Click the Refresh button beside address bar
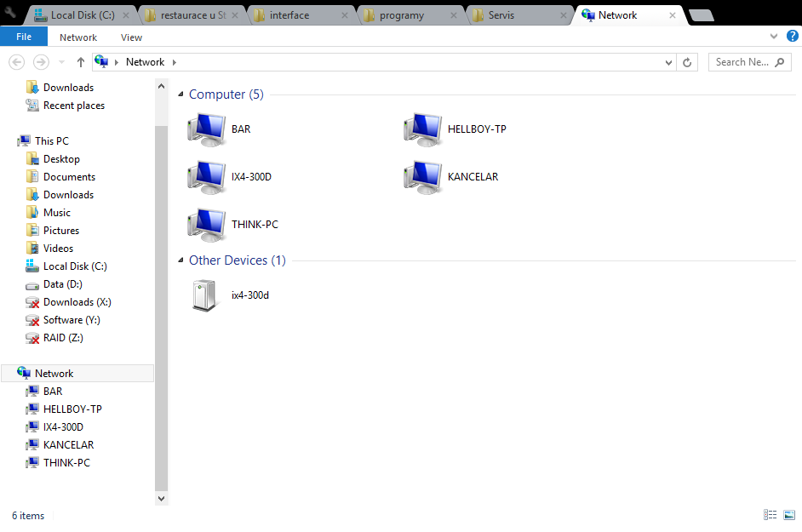The image size is (802, 532). point(689,62)
